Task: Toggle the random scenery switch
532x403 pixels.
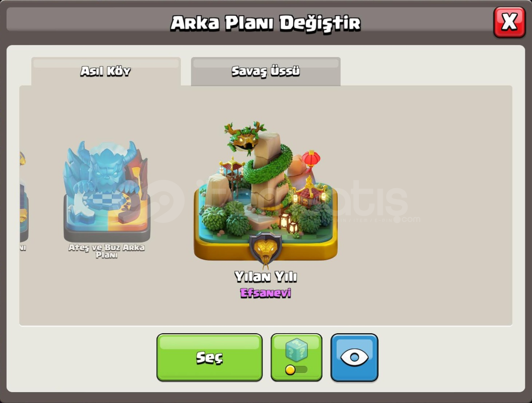Action: 296,370
